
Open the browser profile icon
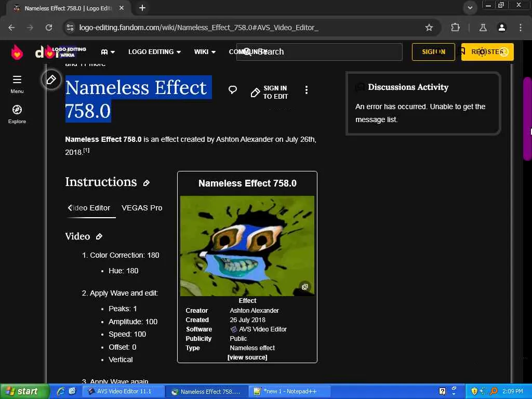[x=502, y=28]
